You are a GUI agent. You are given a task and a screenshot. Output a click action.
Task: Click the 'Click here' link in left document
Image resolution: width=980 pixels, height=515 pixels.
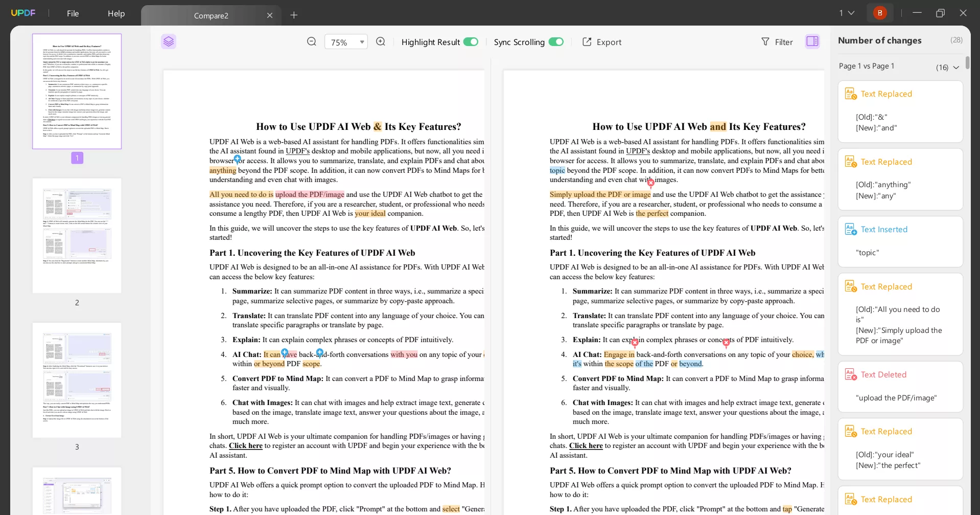coord(245,446)
